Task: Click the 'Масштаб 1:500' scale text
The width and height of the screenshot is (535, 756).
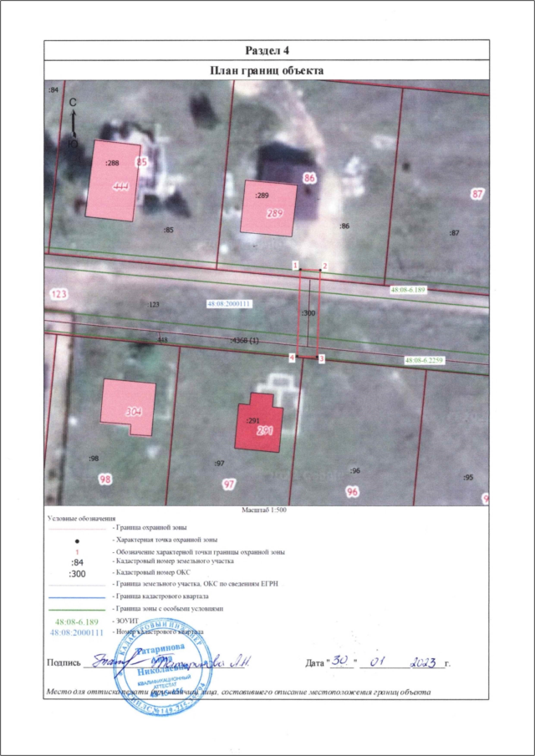Action: 264,510
